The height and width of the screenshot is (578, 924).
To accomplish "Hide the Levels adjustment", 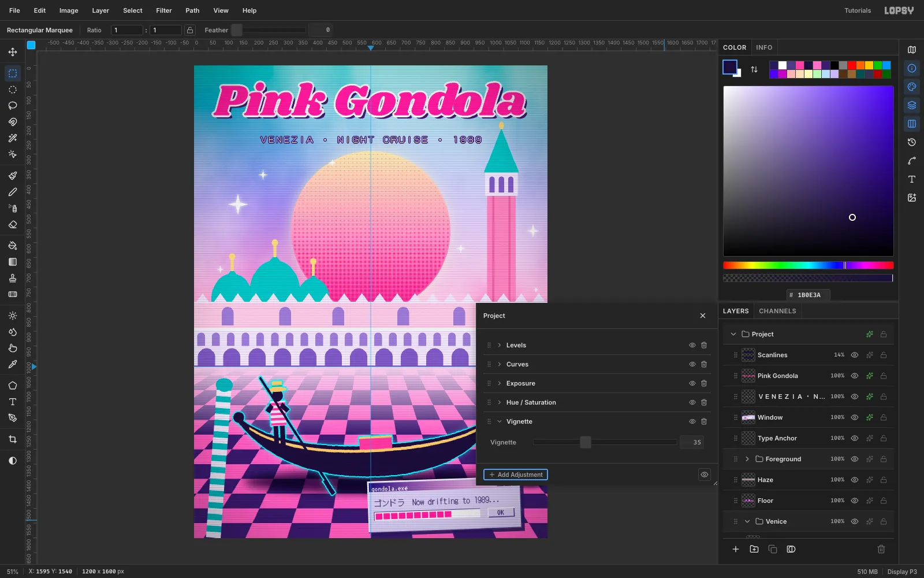I will click(692, 345).
